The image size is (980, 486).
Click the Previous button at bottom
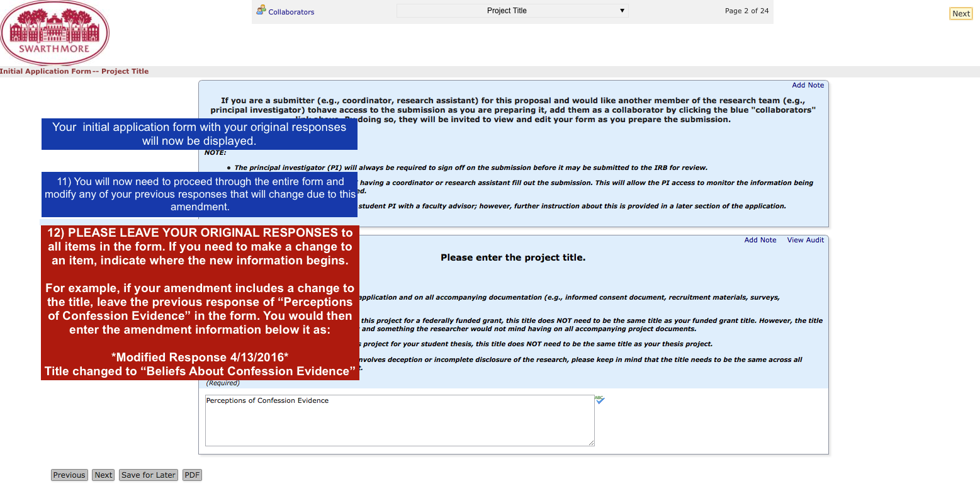(x=69, y=475)
